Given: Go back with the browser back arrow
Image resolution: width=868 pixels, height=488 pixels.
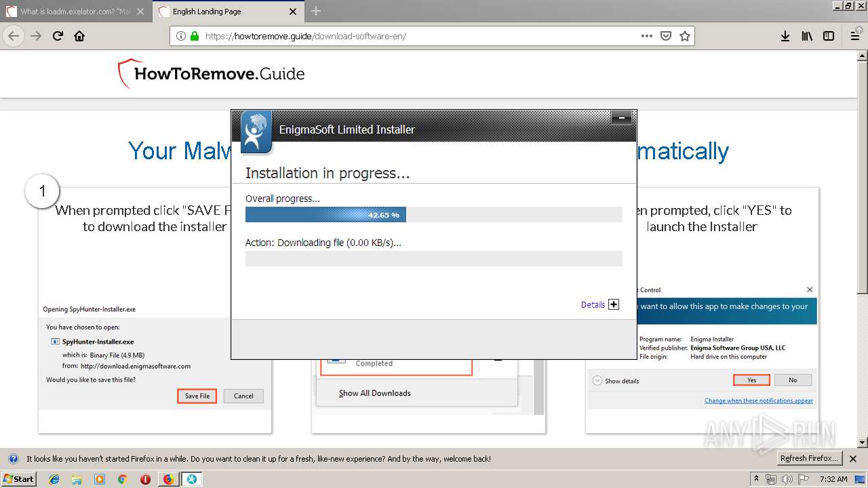Looking at the screenshot, I should [x=14, y=36].
